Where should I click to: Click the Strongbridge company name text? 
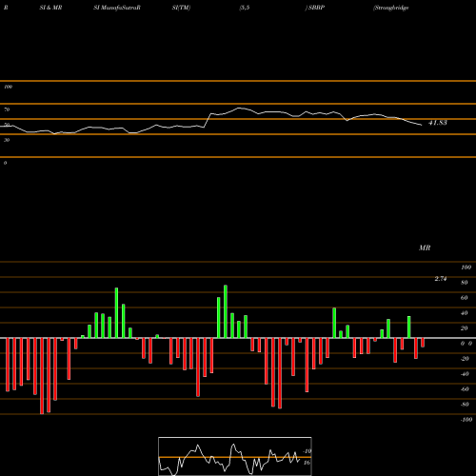[391, 8]
